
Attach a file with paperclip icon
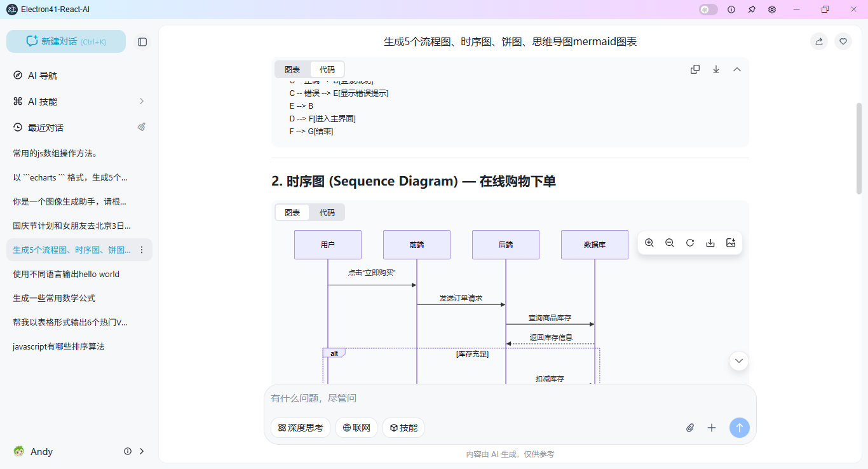[x=690, y=428]
